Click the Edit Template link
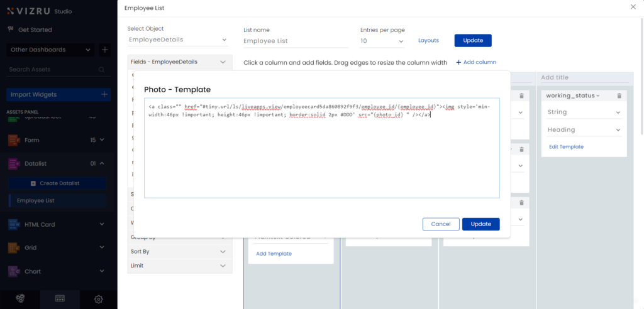This screenshot has height=309, width=644. click(566, 146)
